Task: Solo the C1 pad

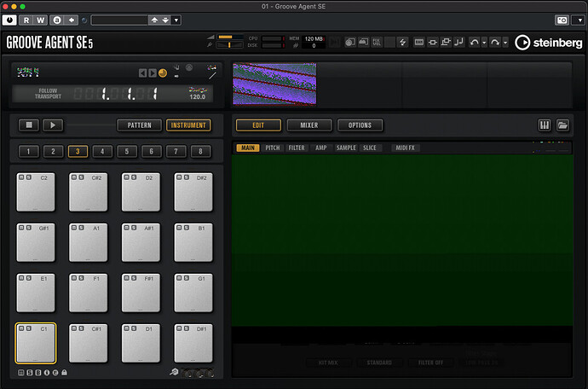Action: pos(28,328)
